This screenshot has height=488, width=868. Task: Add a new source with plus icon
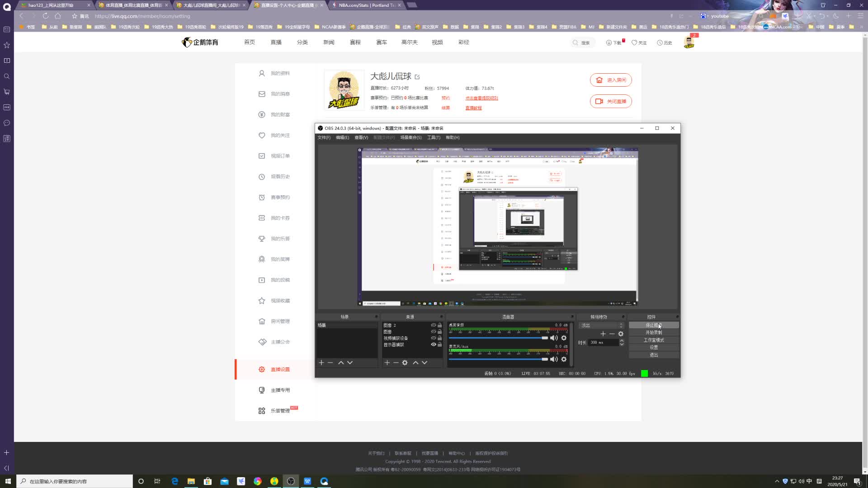tap(387, 362)
